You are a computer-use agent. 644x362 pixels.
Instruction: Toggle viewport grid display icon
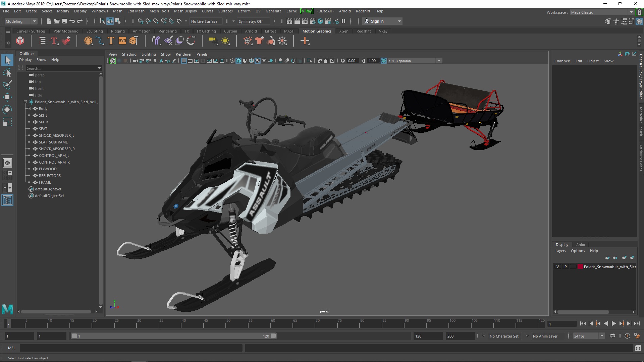tap(184, 61)
